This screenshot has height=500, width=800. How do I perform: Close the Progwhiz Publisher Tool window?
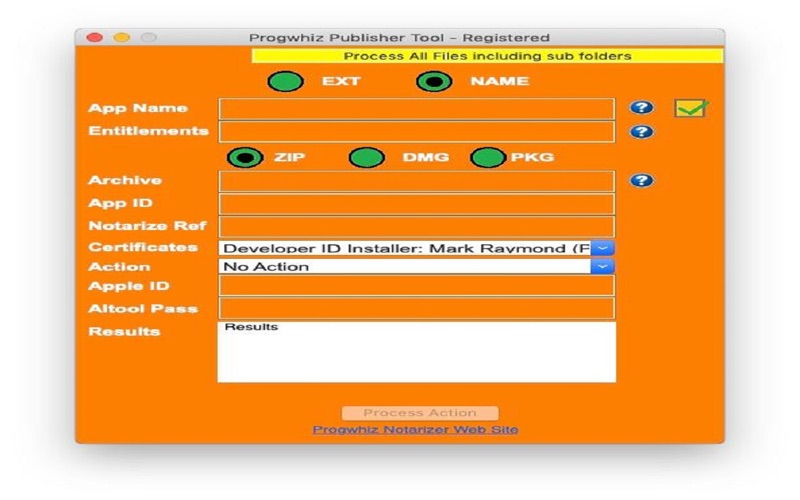tap(94, 37)
